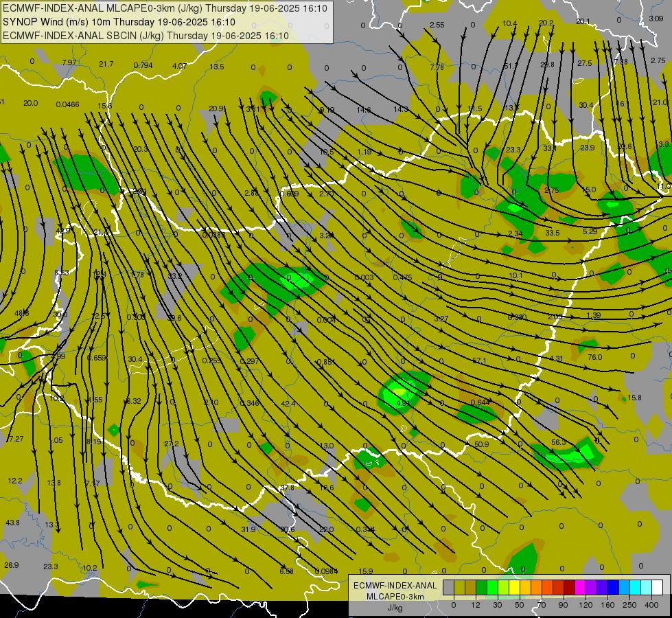672x618 pixels.
Task: Click the '50.9' value on the map
Action: click(x=482, y=444)
